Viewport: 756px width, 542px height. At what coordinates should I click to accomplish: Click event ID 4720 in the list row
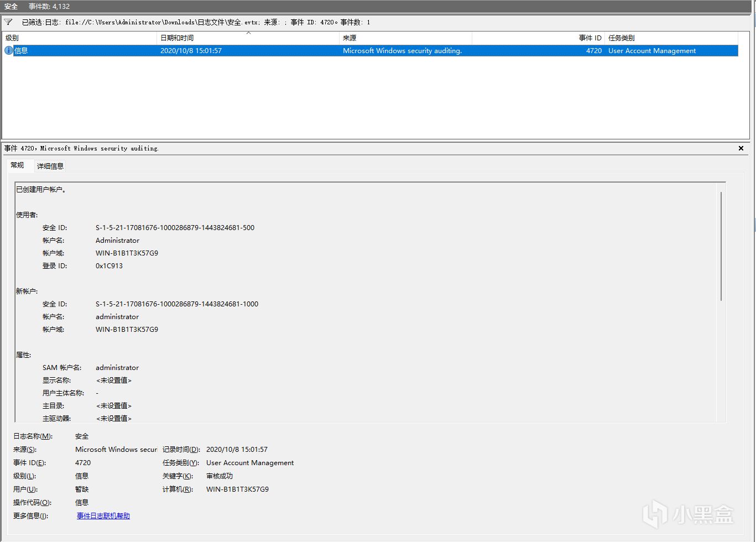594,51
